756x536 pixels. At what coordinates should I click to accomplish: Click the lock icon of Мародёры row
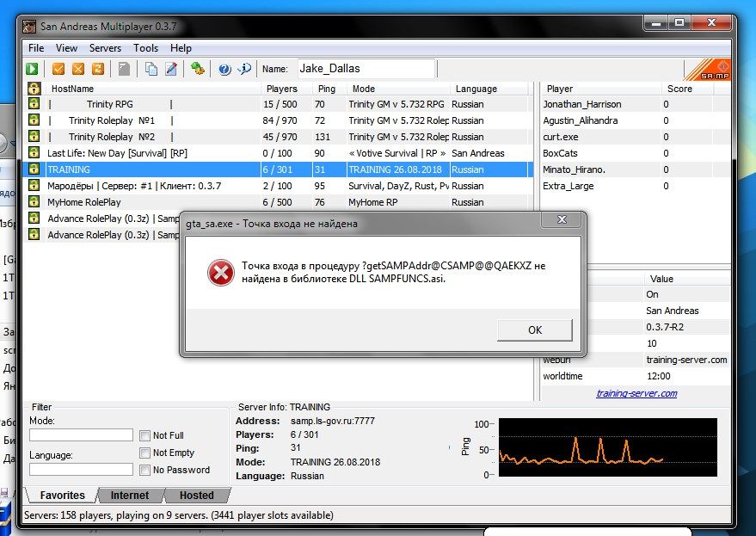pyautogui.click(x=34, y=186)
